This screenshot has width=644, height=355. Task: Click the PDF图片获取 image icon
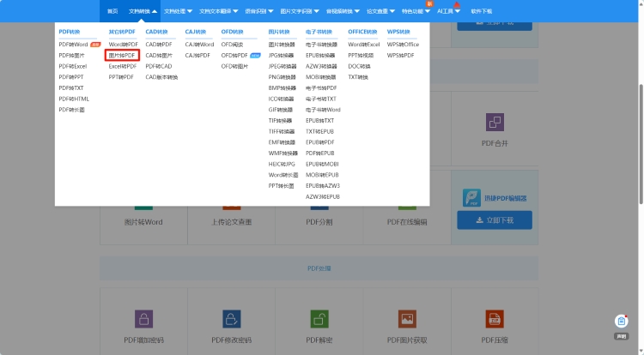point(407,319)
